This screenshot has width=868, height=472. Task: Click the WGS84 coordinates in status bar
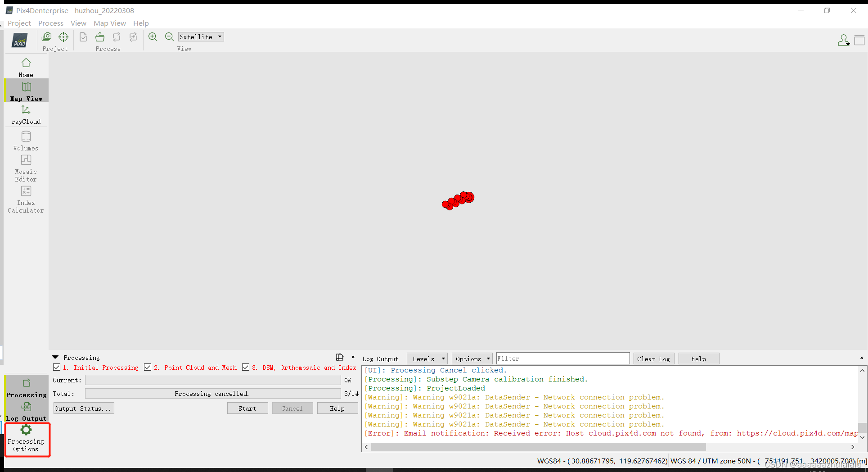[x=602, y=461]
